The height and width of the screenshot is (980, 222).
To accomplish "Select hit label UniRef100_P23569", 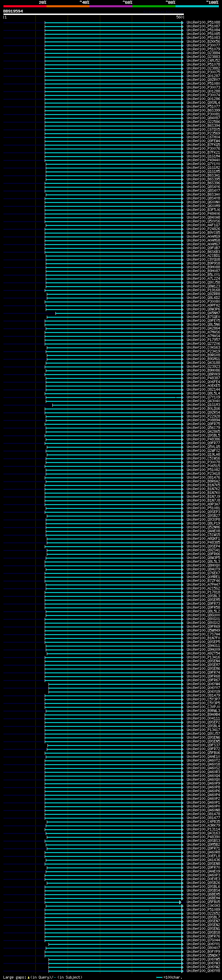I will (203, 133).
